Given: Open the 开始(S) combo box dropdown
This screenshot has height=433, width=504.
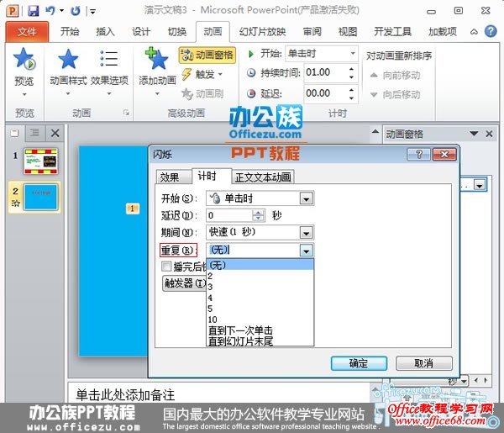Looking at the screenshot, I should (x=306, y=198).
